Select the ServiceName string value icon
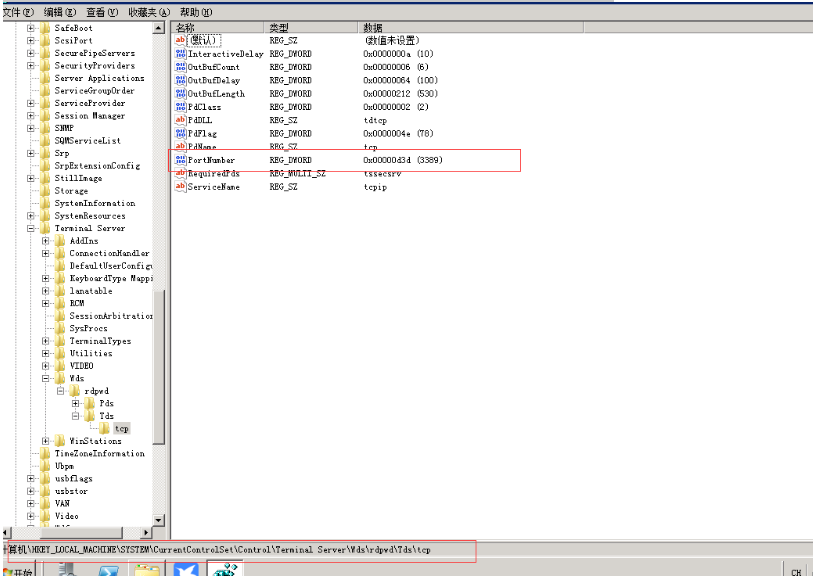 (181, 187)
